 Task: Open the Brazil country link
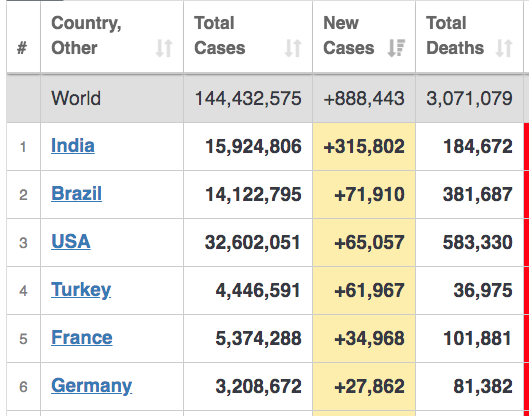click(76, 194)
